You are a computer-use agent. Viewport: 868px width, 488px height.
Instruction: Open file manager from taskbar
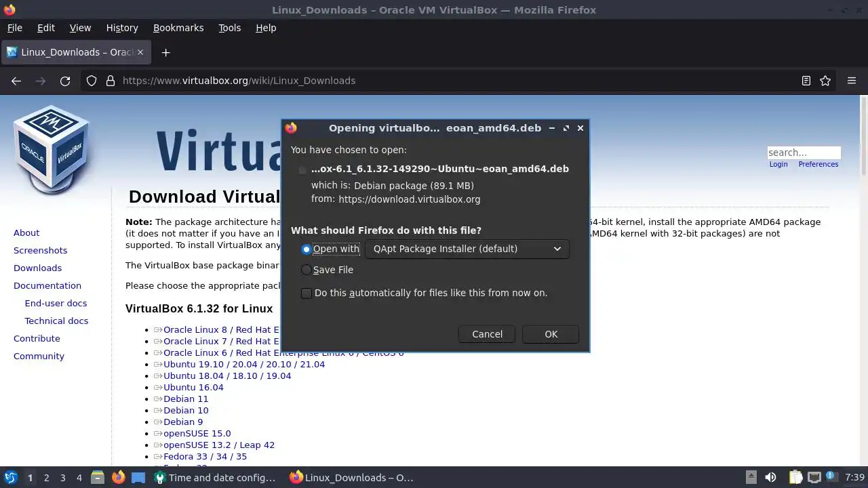click(x=98, y=477)
